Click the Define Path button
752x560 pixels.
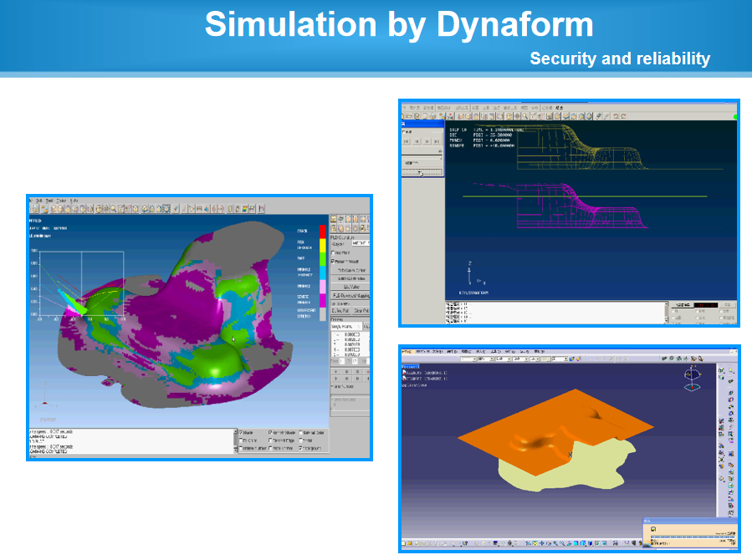click(x=340, y=310)
